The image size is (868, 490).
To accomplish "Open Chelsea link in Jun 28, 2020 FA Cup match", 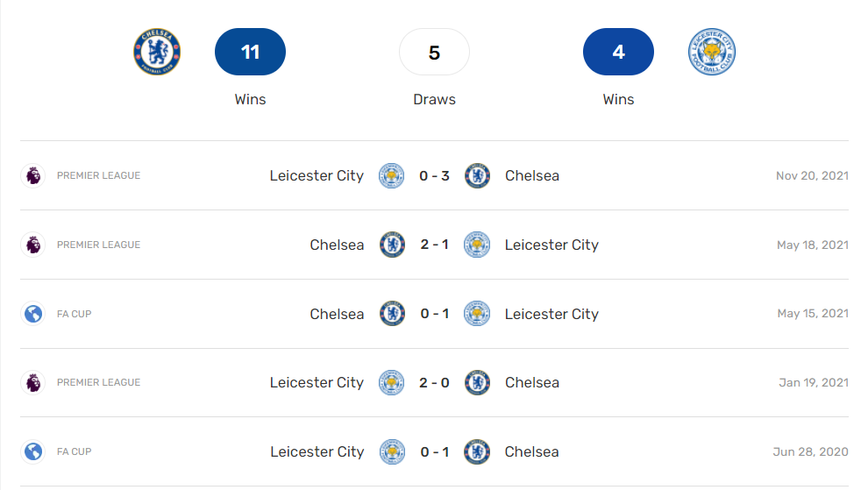I will pos(531,451).
